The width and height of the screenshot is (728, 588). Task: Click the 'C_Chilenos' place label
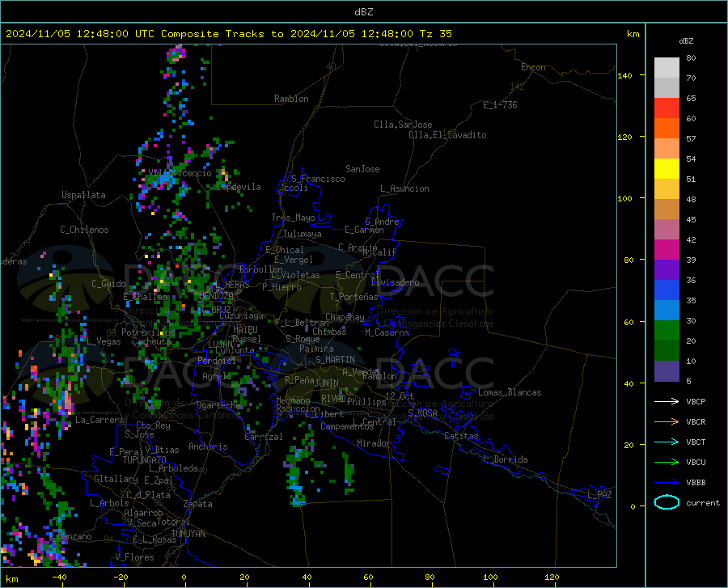[84, 230]
